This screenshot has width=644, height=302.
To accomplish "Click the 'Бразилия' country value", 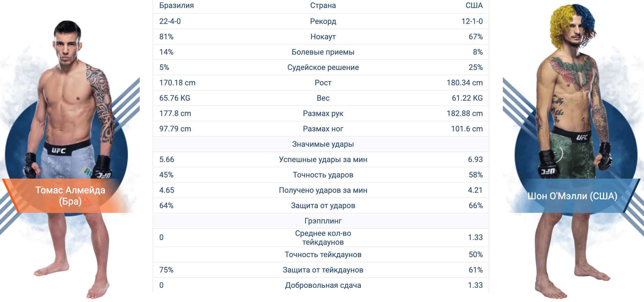I will point(177,6).
